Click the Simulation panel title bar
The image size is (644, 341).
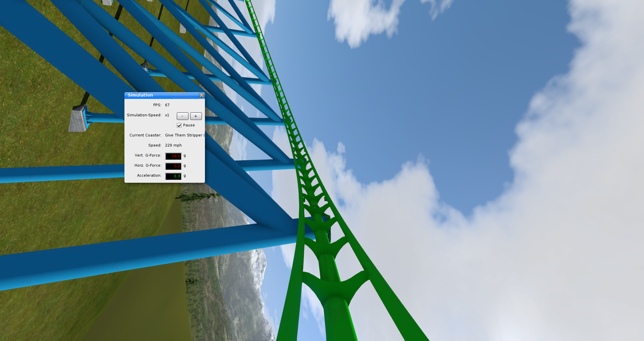tap(161, 95)
